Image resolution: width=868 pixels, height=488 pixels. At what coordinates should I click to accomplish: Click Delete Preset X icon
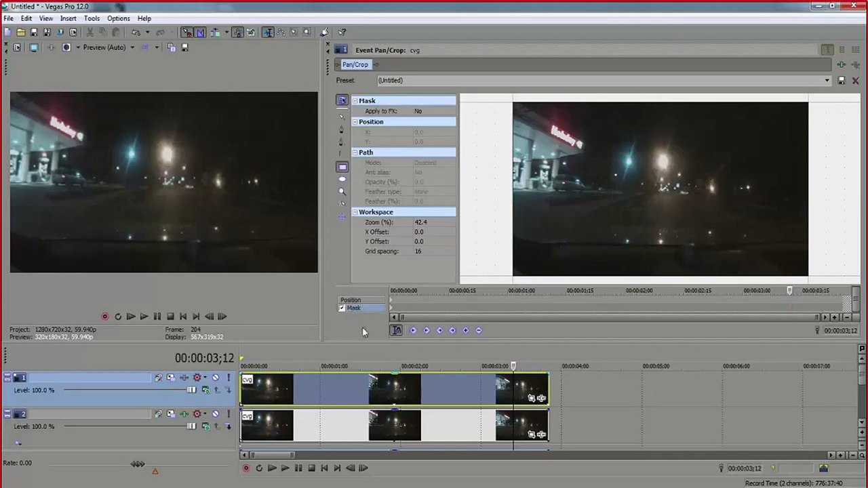click(855, 81)
